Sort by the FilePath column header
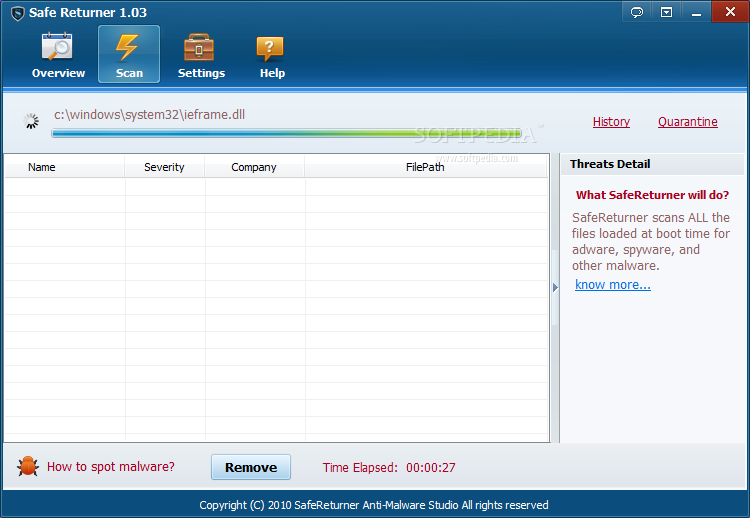750x518 pixels. [426, 167]
